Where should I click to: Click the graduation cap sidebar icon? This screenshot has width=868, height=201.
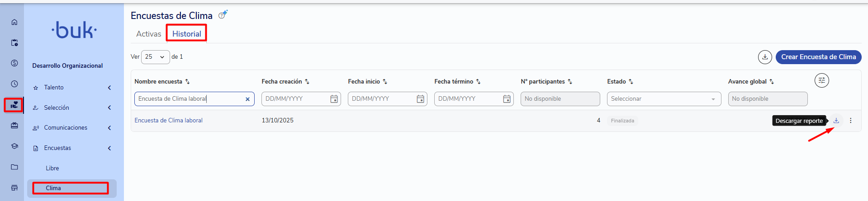(x=14, y=146)
